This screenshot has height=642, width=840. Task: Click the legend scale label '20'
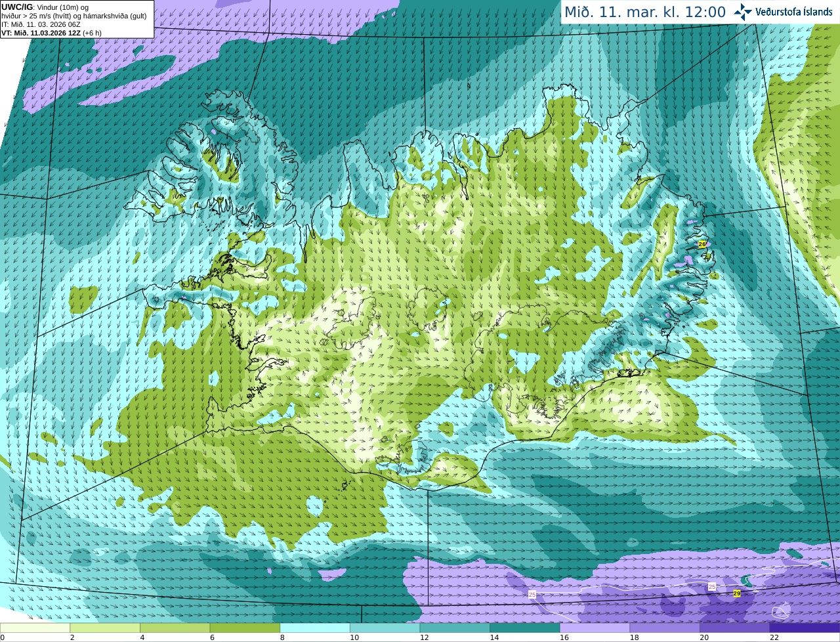(704, 637)
